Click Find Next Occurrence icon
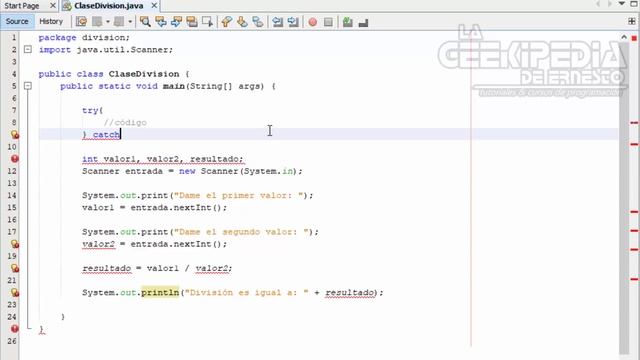The width and height of the screenshot is (640, 360). [x=176, y=22]
